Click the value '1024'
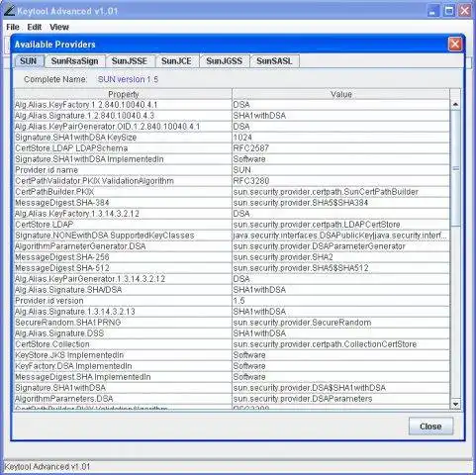 [341, 138]
